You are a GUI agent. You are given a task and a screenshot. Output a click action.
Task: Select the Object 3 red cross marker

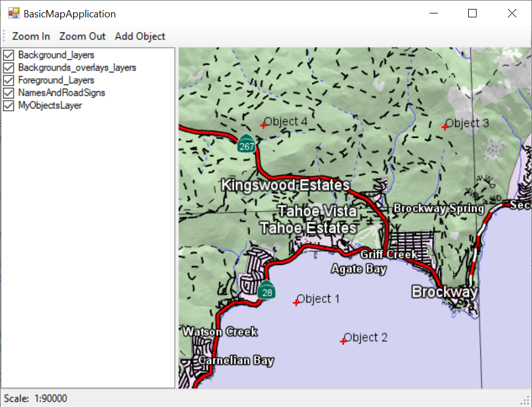click(x=445, y=127)
